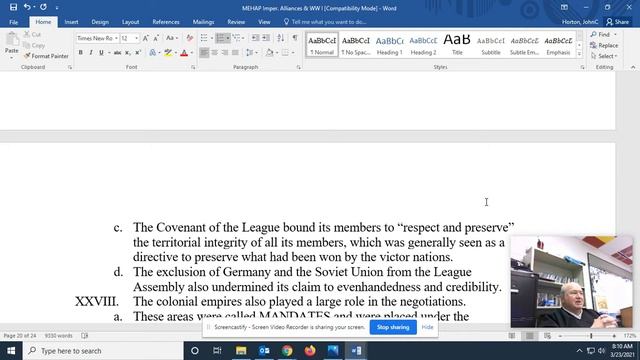Apply the Heading 1 style
640x360 pixels.
(389, 45)
